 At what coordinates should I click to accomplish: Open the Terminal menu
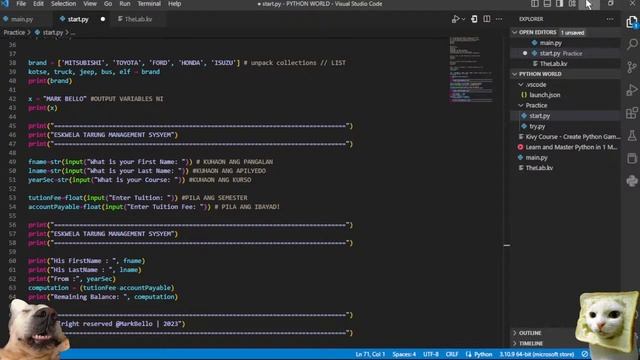coord(149,4)
